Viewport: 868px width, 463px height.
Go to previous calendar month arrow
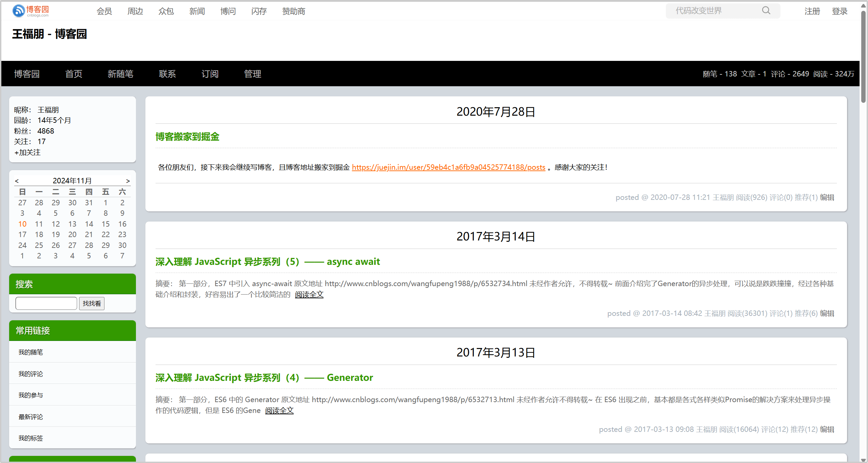(x=17, y=181)
